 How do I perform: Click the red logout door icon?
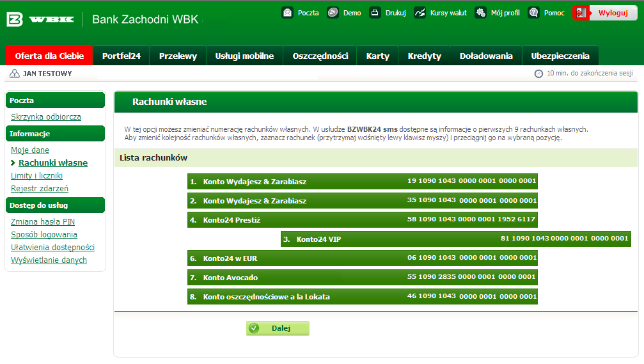click(x=581, y=13)
